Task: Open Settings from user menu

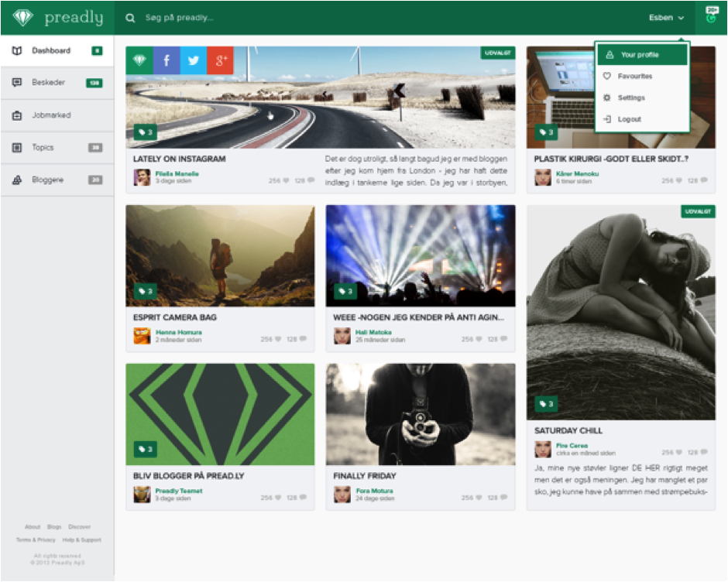Action: [630, 98]
